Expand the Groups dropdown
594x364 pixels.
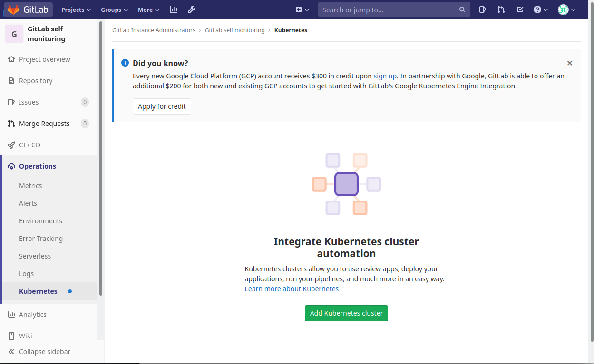(x=114, y=10)
